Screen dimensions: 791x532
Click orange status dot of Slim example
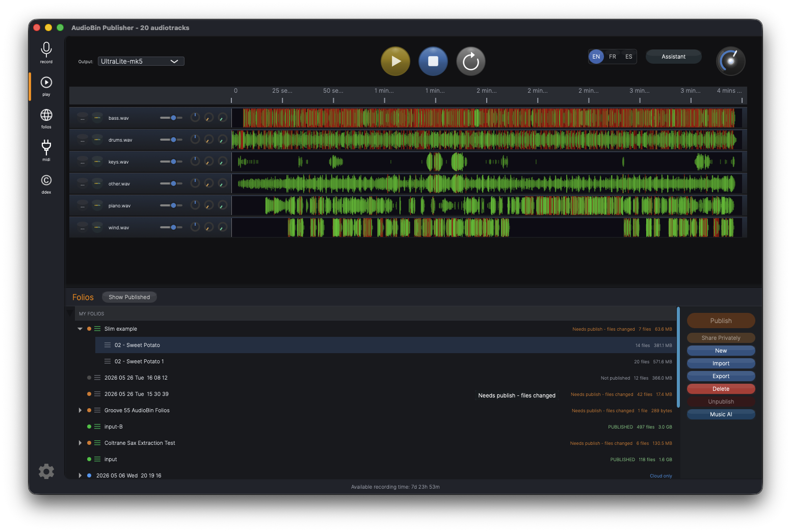89,329
